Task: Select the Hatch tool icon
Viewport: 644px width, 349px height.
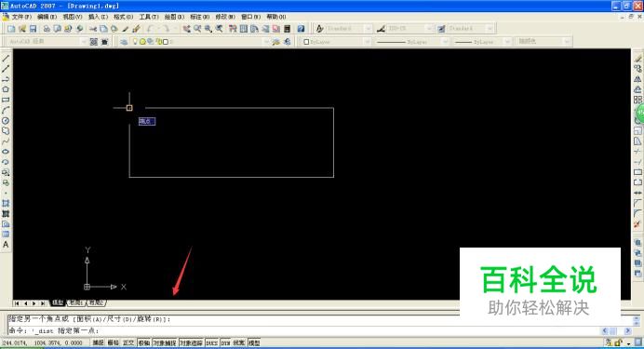Action: point(6,203)
